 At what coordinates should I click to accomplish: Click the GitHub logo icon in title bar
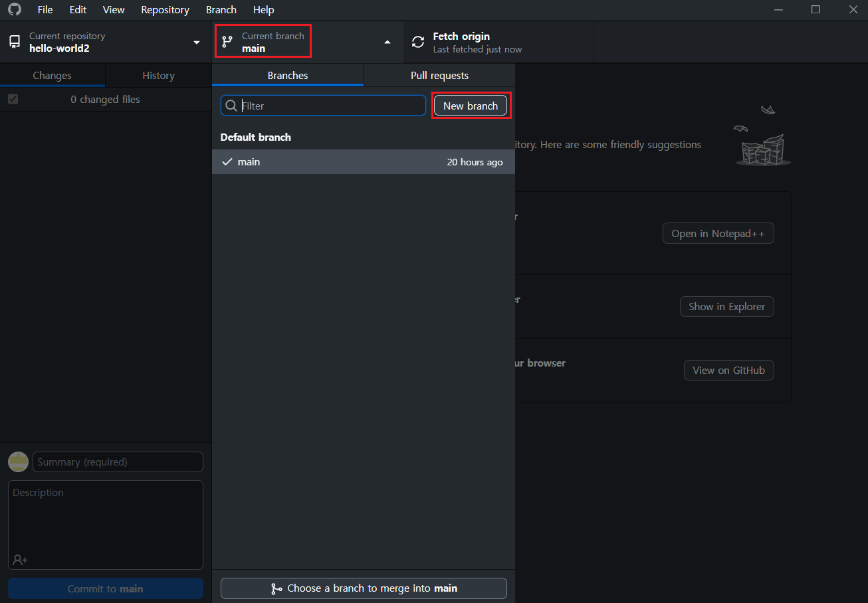(14, 9)
